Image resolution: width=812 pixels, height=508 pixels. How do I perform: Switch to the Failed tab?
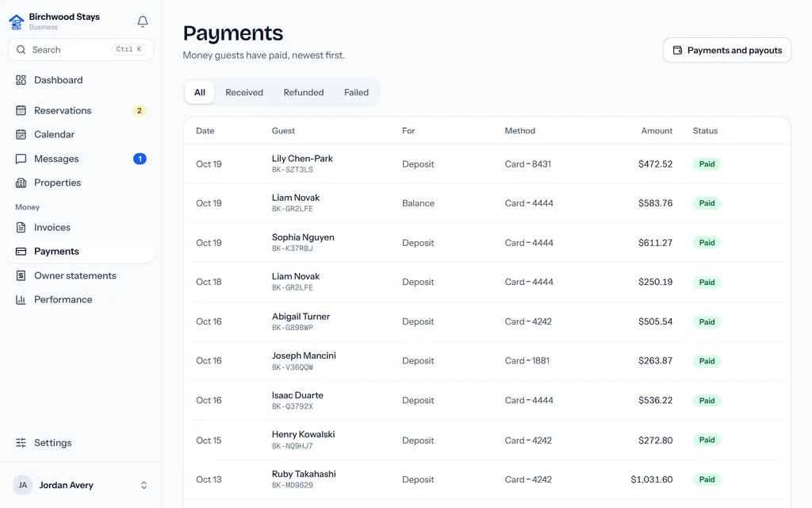pos(356,92)
